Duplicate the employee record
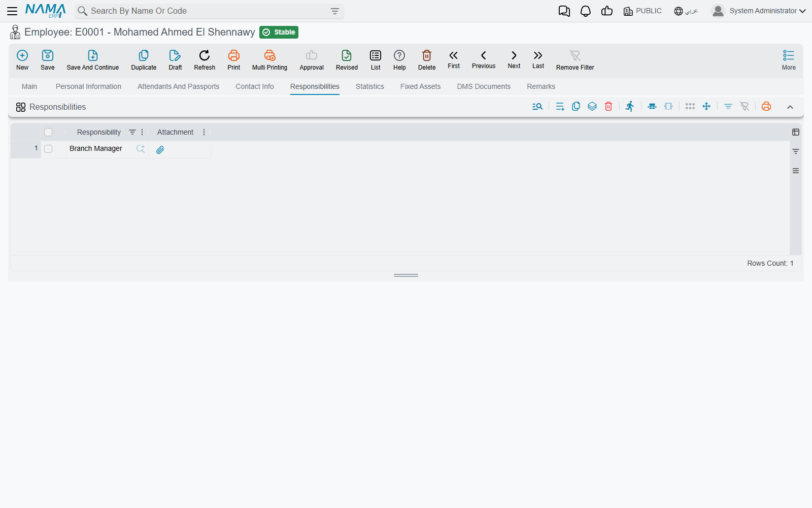The height and width of the screenshot is (508, 812). pos(144,60)
